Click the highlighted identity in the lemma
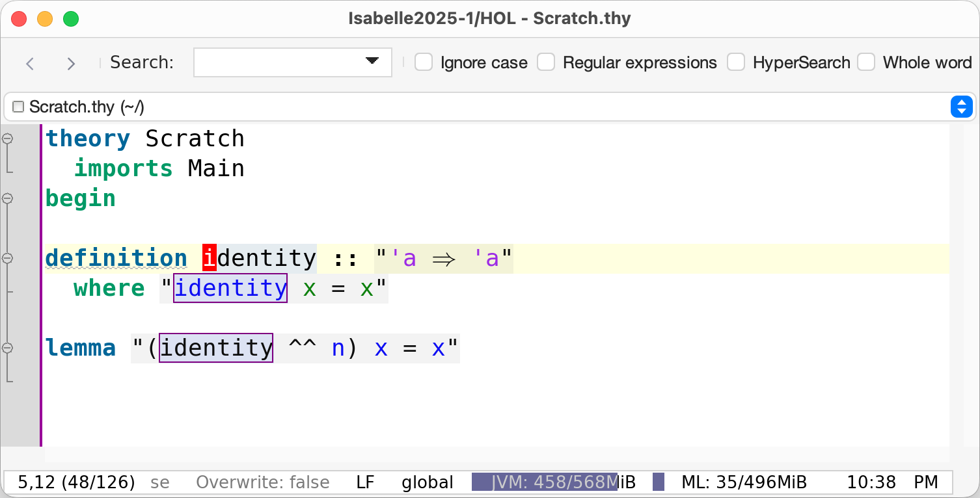Viewport: 980px width, 498px height. [216, 348]
